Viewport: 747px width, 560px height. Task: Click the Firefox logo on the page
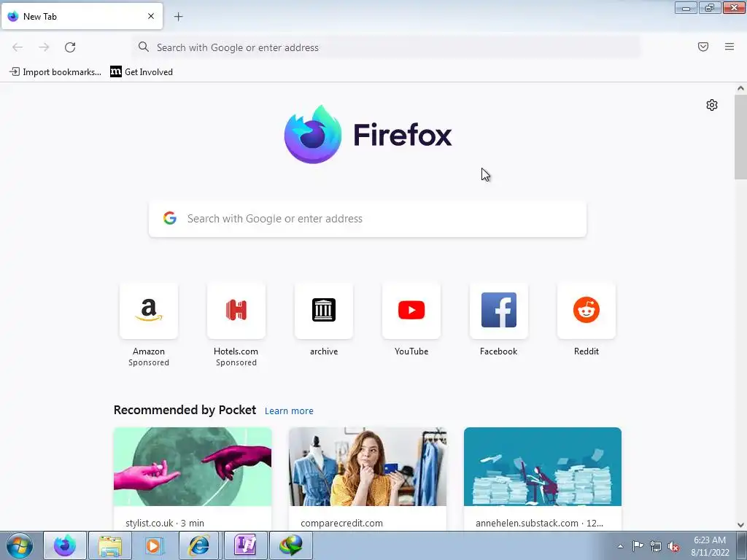pos(368,134)
